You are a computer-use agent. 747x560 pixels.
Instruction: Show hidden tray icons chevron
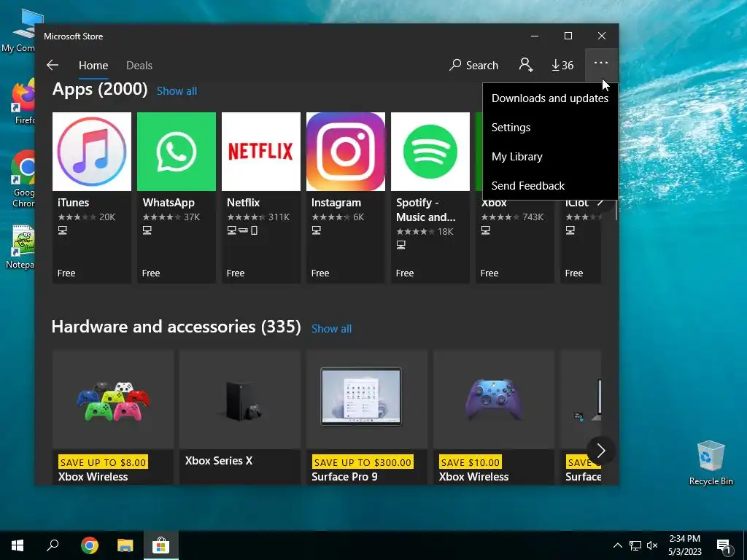(617, 545)
